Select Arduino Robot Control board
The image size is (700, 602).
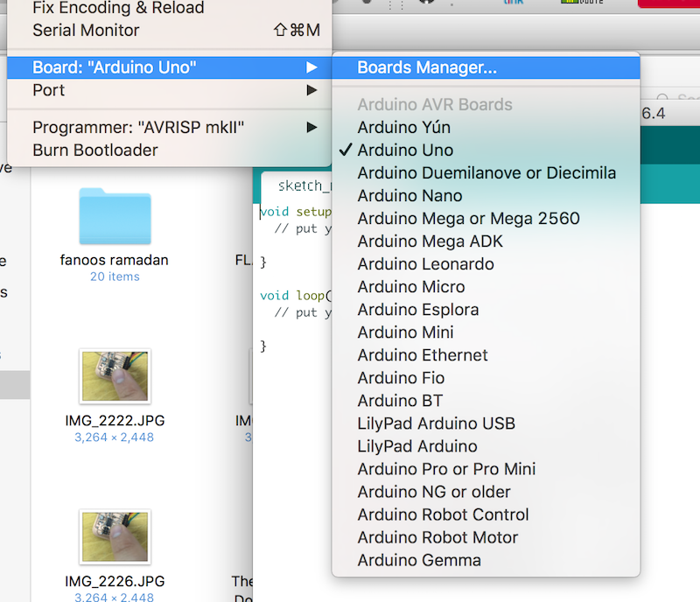[486, 514]
